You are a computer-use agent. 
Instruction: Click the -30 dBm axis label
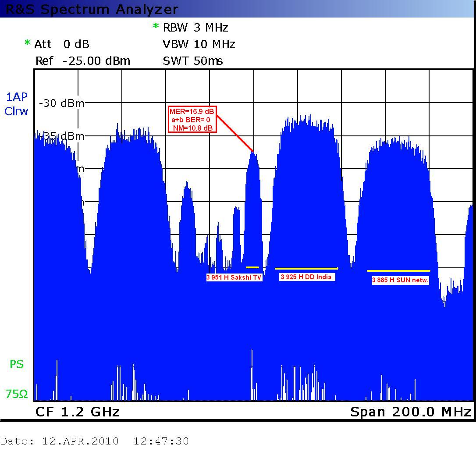[61, 103]
